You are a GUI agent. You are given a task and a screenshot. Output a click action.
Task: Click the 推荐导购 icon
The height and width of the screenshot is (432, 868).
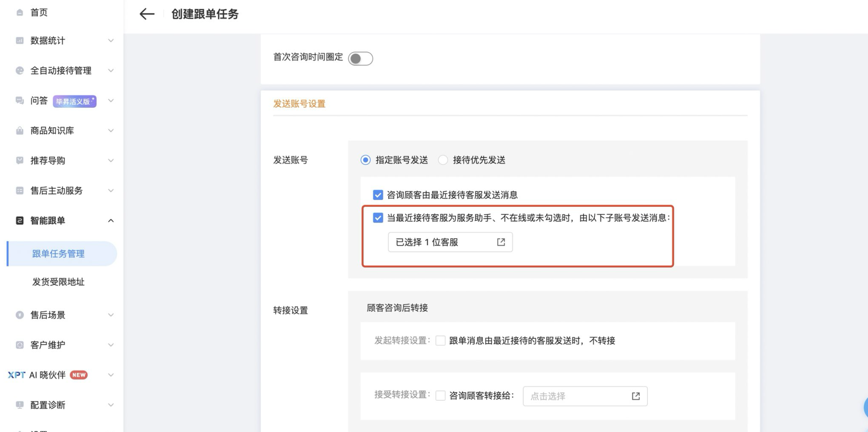(x=20, y=161)
